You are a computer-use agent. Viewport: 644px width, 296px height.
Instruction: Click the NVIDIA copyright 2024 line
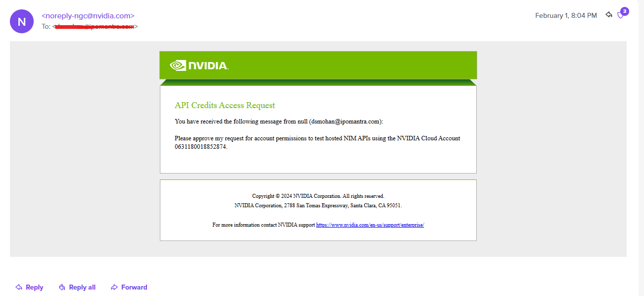click(318, 196)
